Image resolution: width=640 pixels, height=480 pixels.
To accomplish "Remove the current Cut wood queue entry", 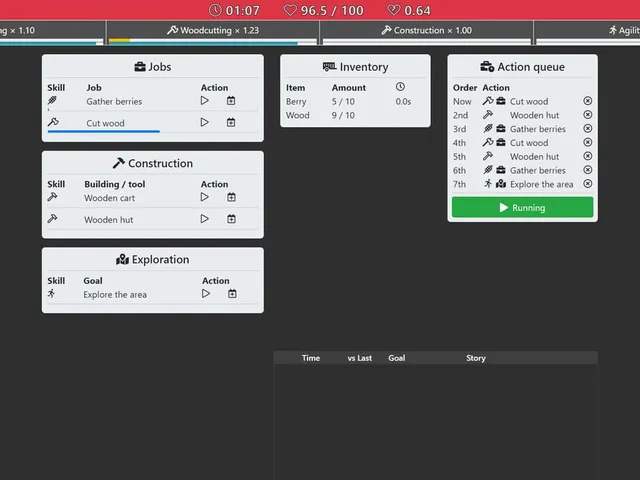I will pos(588,101).
